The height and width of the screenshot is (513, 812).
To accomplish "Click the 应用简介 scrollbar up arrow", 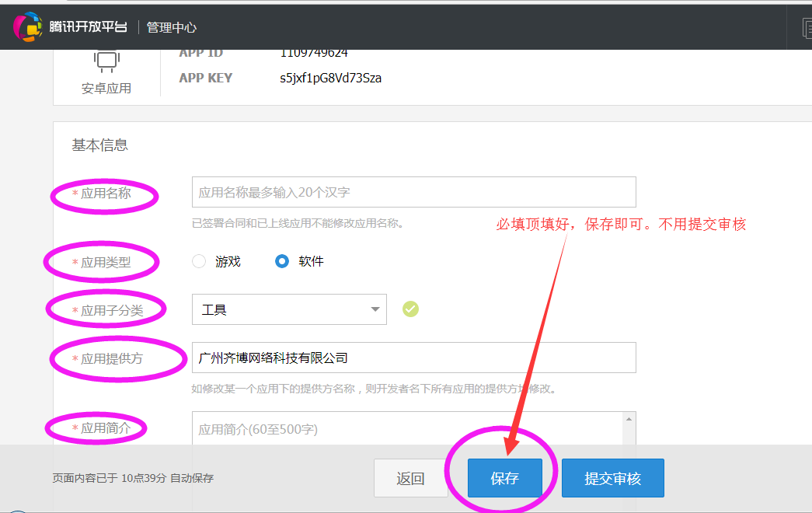I will point(629,419).
